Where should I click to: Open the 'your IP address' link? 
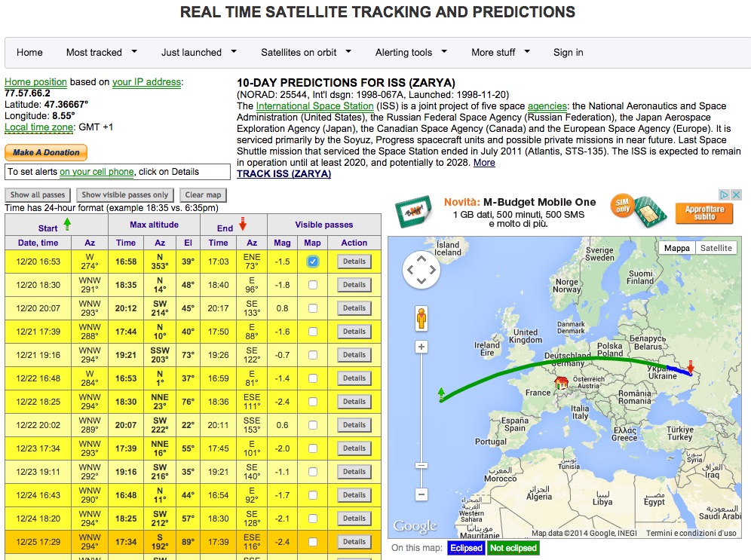pos(146,82)
